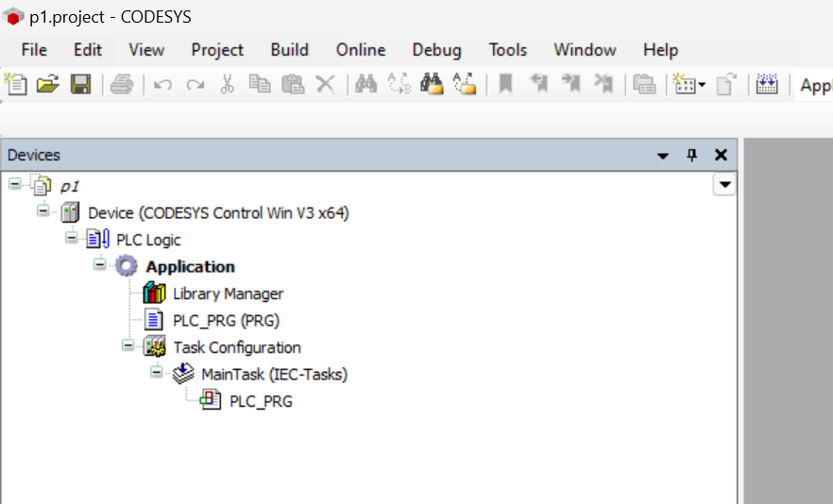Click the Replace in project icon

[465, 84]
